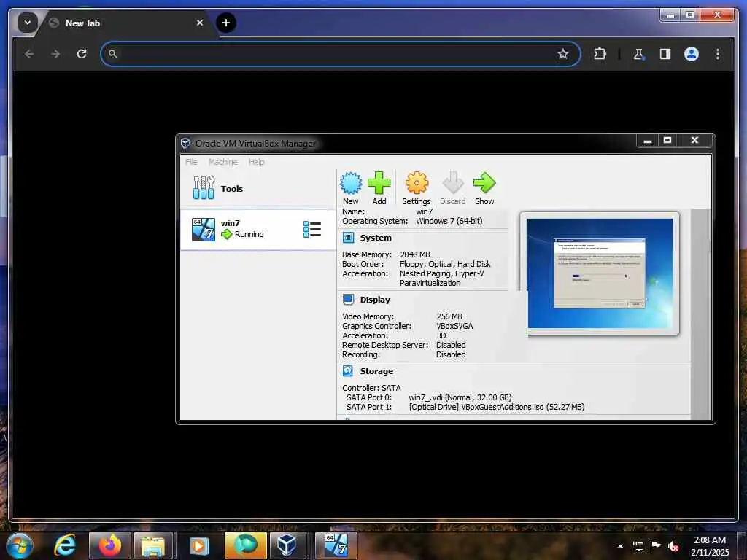The width and height of the screenshot is (747, 560).
Task: Click the '2048 MB' base memory value
Action: tap(415, 254)
